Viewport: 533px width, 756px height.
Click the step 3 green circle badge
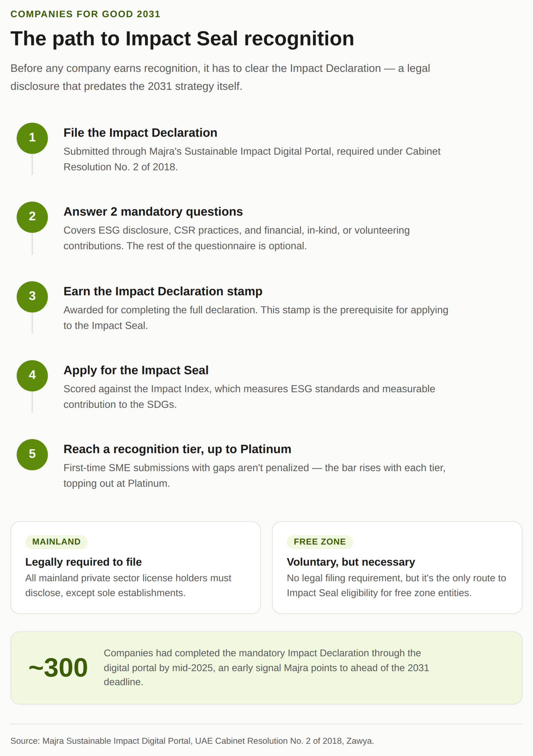pos(32,297)
